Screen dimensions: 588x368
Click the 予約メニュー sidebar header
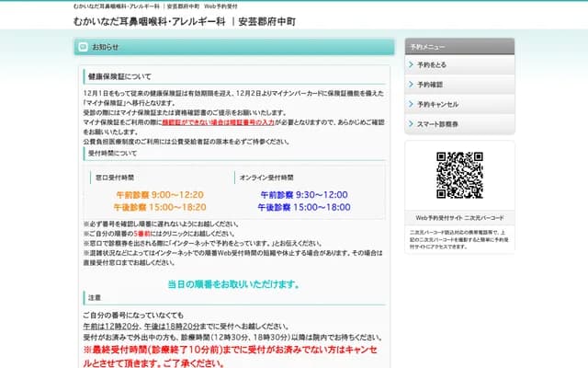[x=459, y=47]
